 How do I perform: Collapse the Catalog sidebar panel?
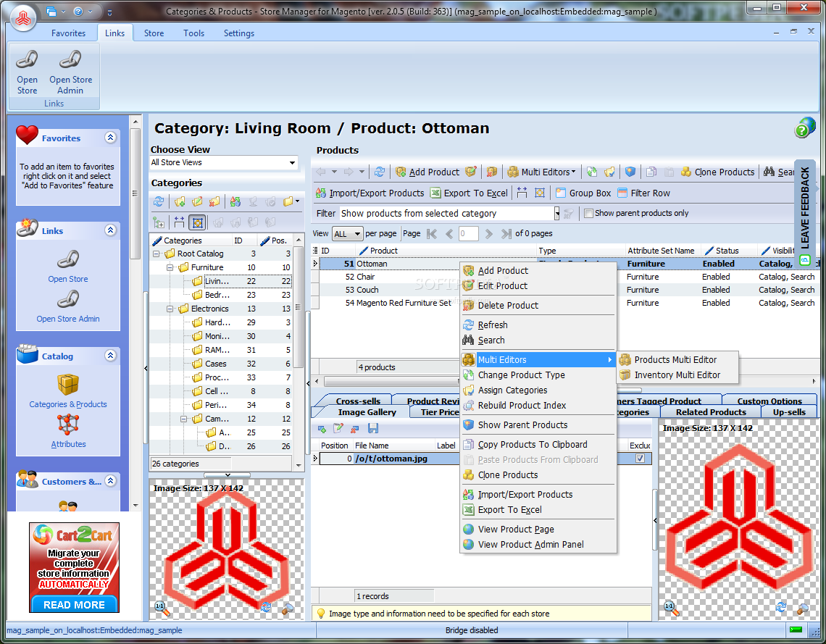110,356
